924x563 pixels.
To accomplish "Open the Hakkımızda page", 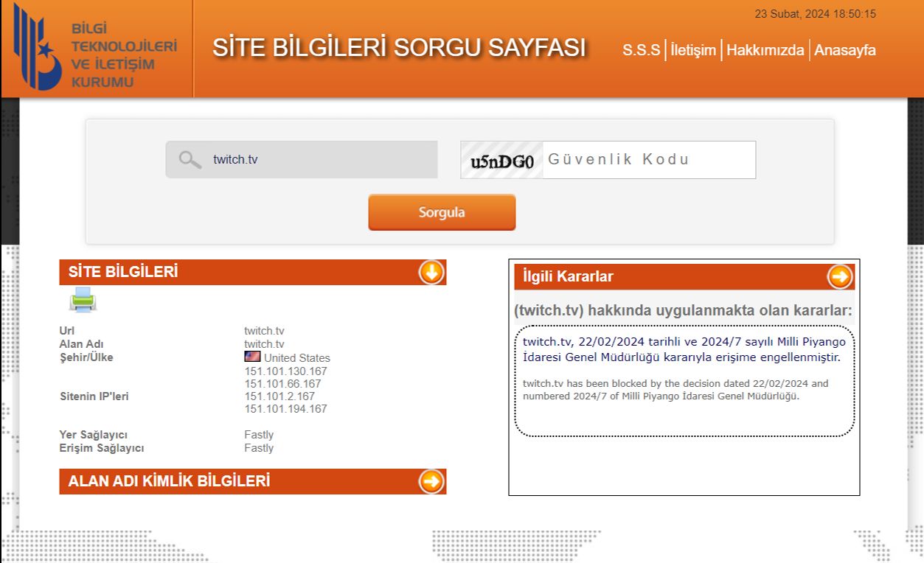I will pyautogui.click(x=765, y=50).
